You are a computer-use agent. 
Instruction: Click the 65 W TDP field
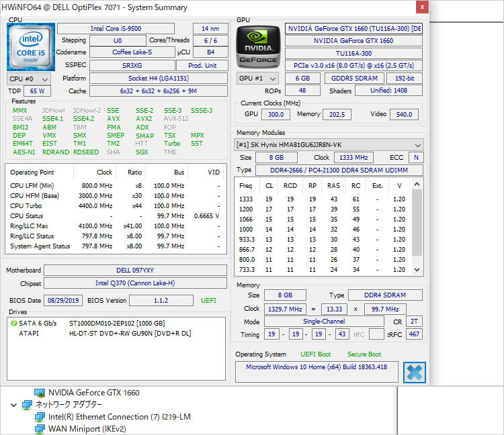[x=37, y=91]
